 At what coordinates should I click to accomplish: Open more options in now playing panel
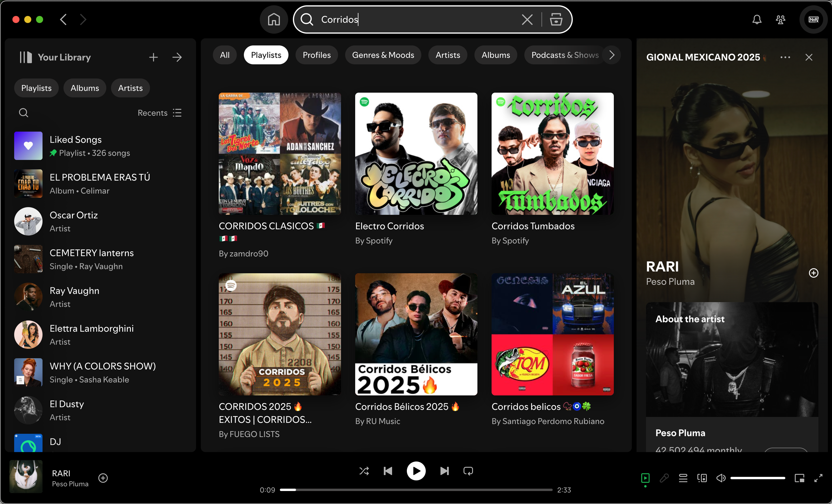pyautogui.click(x=785, y=57)
